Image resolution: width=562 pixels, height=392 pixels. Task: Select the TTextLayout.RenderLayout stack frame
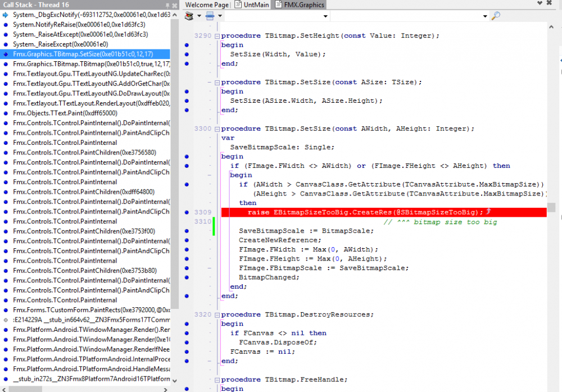pos(85,103)
